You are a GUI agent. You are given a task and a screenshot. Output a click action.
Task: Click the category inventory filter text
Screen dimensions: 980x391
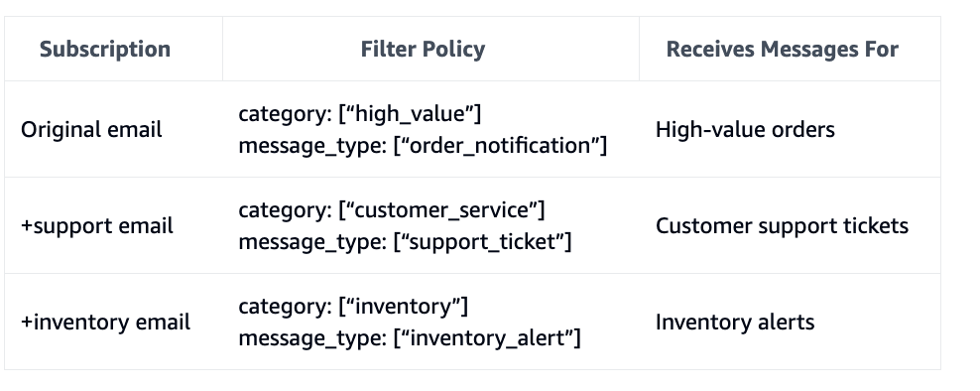[353, 307]
